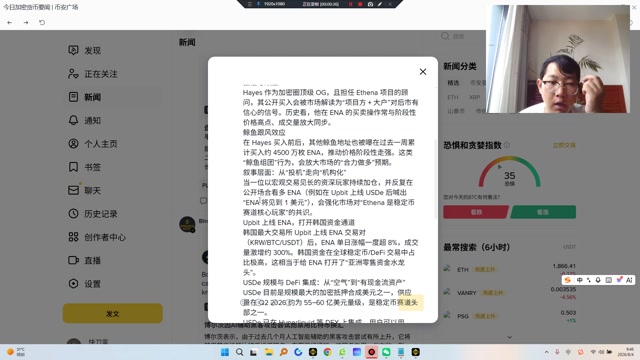640x360 pixels.
Task: Select the 精选 news category tab
Action: click(x=453, y=83)
